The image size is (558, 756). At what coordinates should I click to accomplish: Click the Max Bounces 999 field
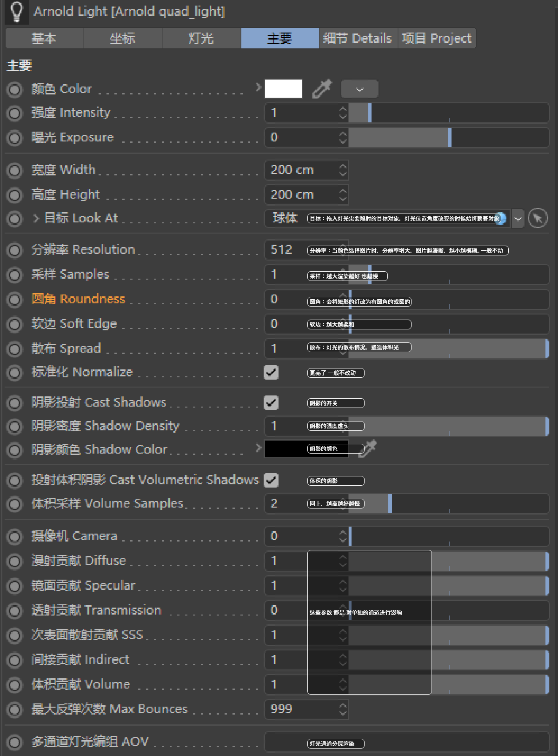pyautogui.click(x=306, y=709)
